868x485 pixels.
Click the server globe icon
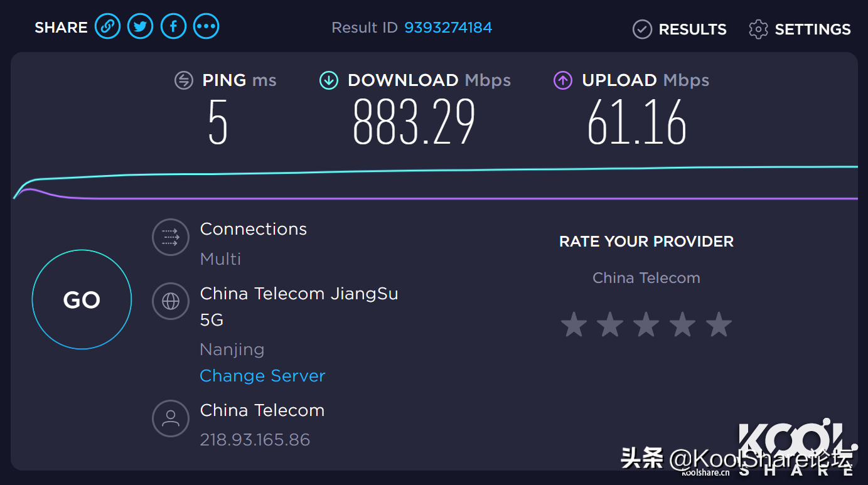pos(171,301)
